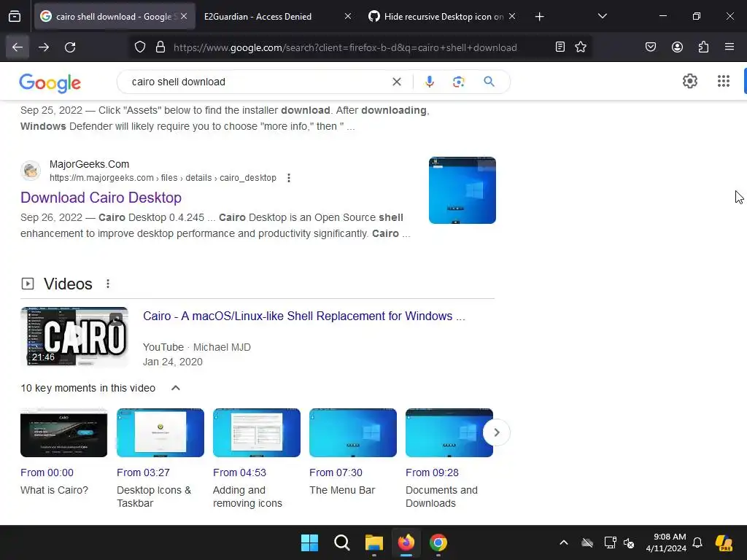Go forward one page
747x560 pixels.
tap(44, 47)
